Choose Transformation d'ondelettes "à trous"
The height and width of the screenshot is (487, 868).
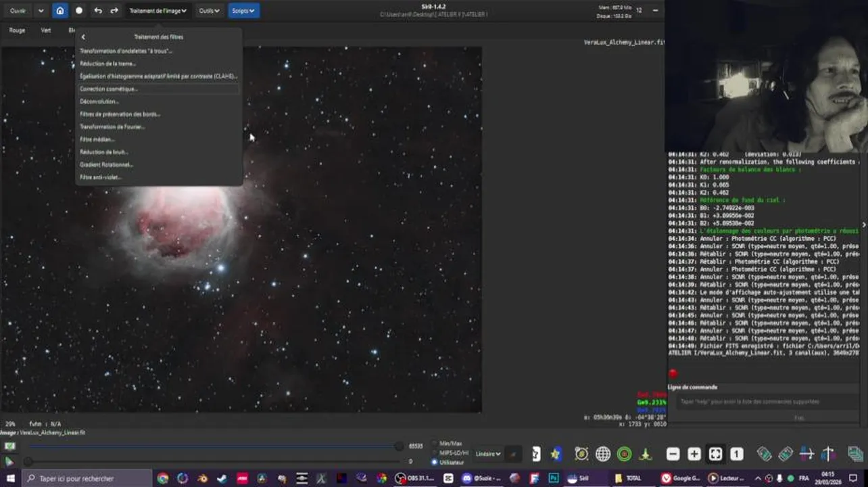coord(126,51)
